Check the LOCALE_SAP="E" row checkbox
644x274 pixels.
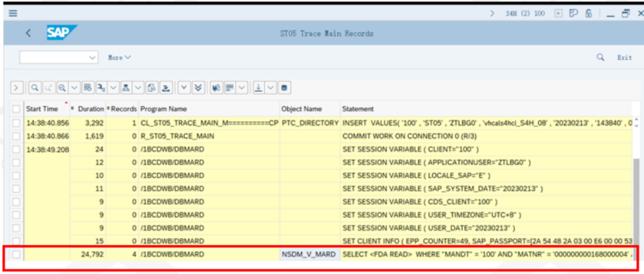click(16, 175)
